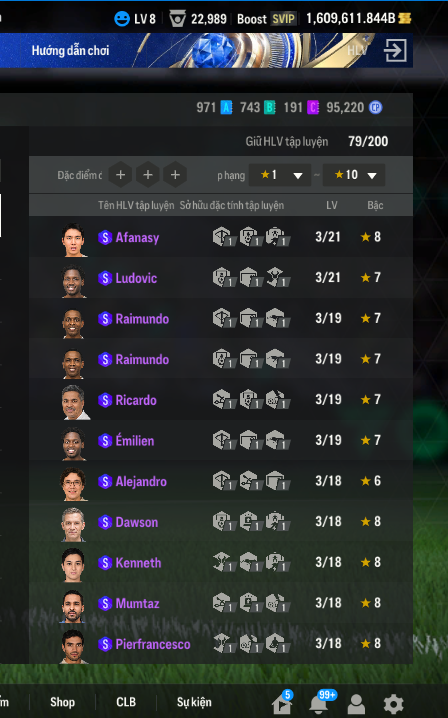The height and width of the screenshot is (718, 448).
Task: Expand the maximum star 10 rank dropdown
Action: coord(354,175)
